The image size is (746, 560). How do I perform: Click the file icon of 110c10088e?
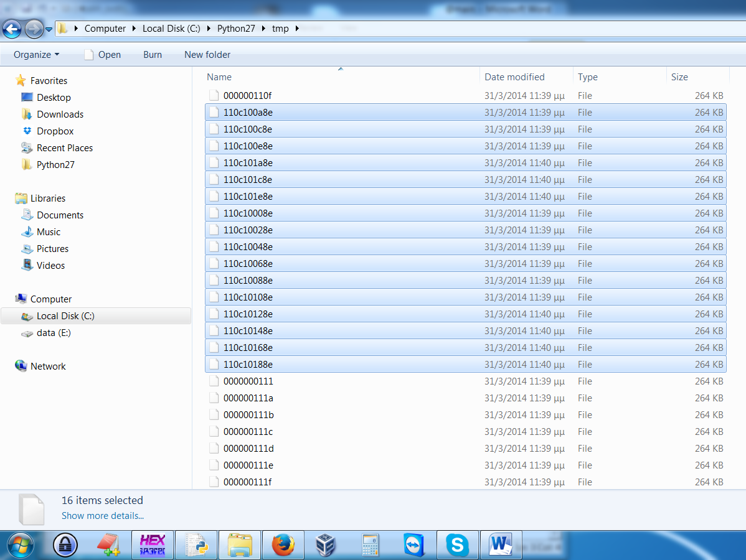[x=214, y=281]
